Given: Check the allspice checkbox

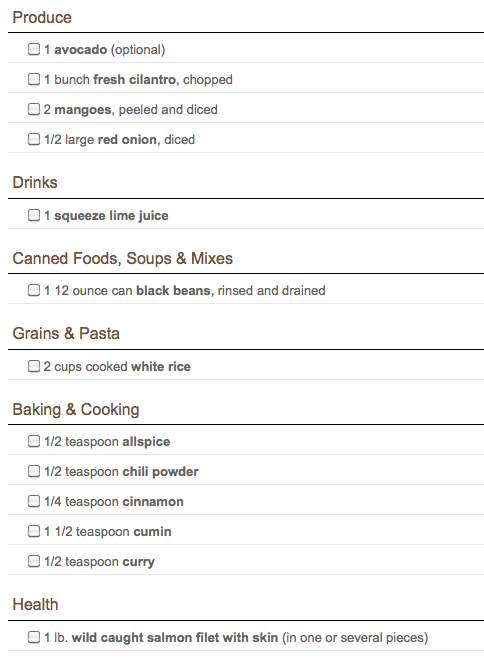Looking at the screenshot, I should [34, 441].
